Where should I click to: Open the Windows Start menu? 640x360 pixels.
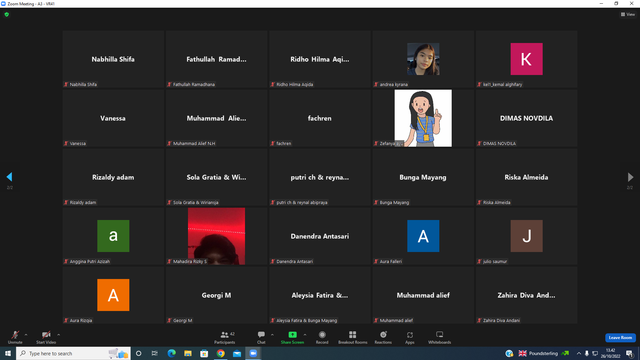coord(8,353)
